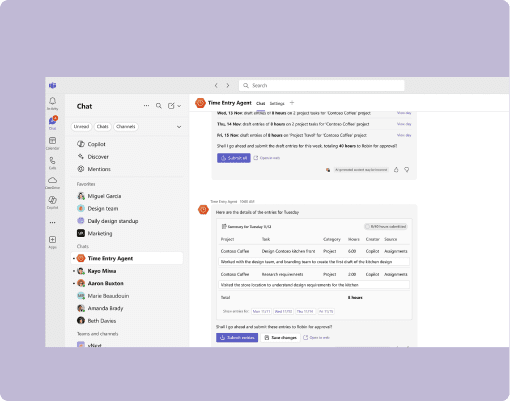This screenshot has width=510, height=401.
Task: Add a tab with the plus icon
Action: (x=292, y=103)
